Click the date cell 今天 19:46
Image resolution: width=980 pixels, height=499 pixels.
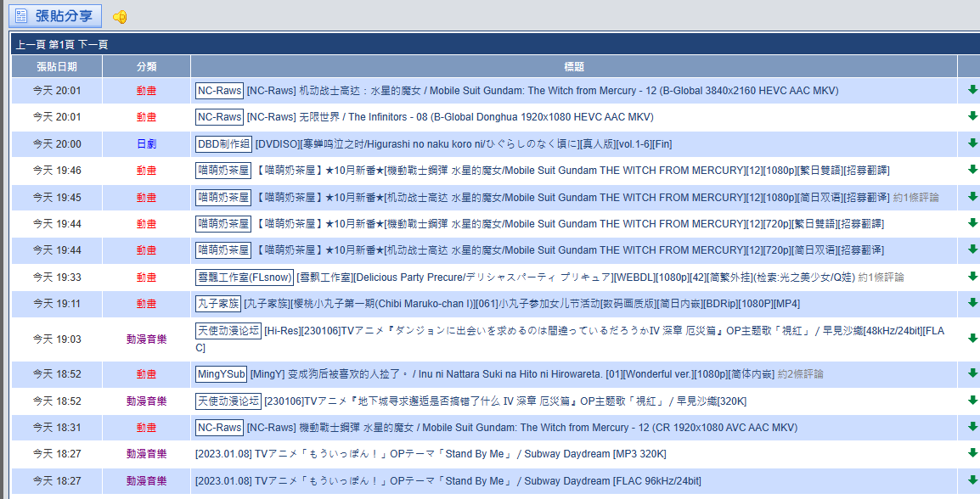(57, 170)
